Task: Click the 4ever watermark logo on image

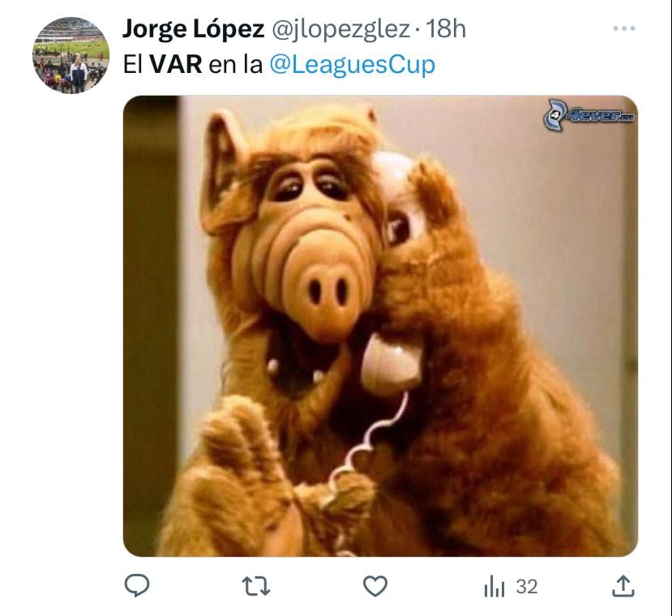Action: tap(589, 114)
